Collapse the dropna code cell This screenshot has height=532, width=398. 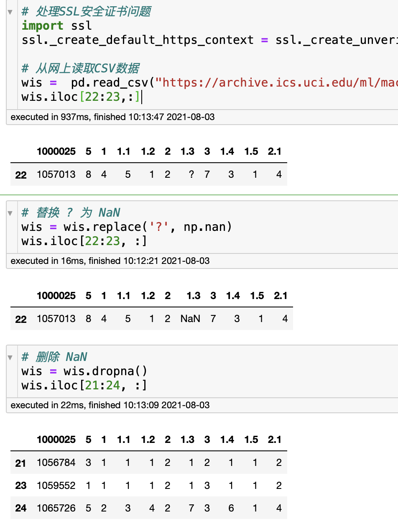10,357
